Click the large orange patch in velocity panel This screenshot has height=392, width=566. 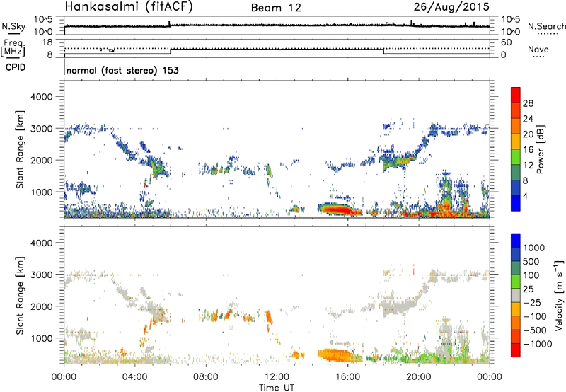click(x=335, y=354)
